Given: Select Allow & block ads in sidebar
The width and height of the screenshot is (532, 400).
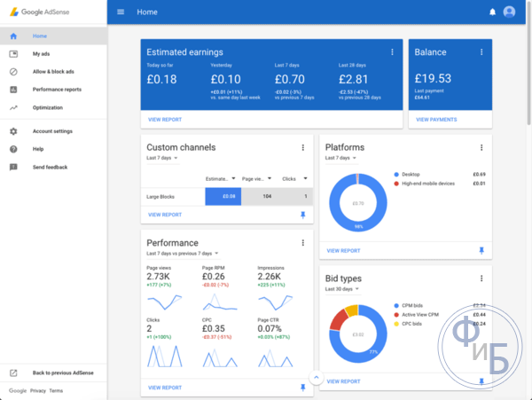Looking at the screenshot, I should point(53,72).
